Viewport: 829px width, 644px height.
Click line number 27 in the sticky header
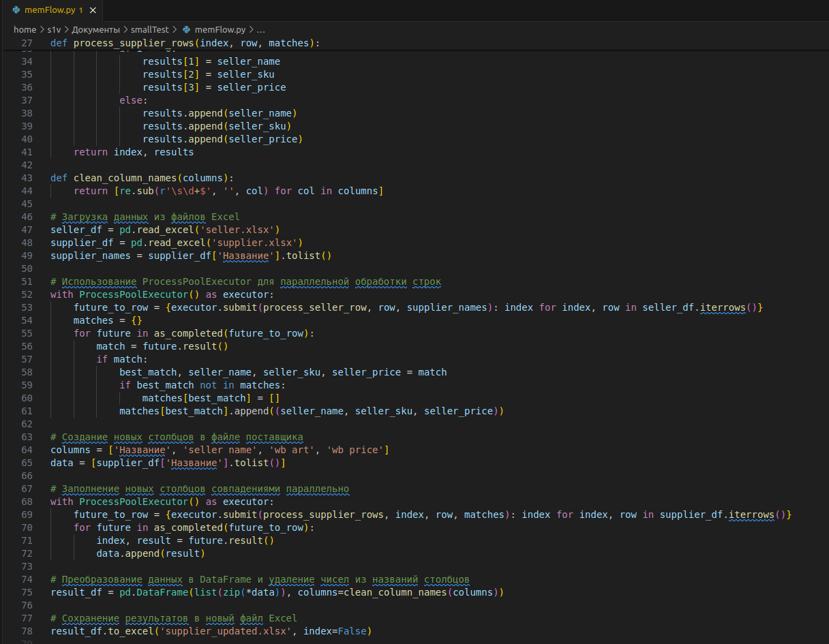pos(27,43)
